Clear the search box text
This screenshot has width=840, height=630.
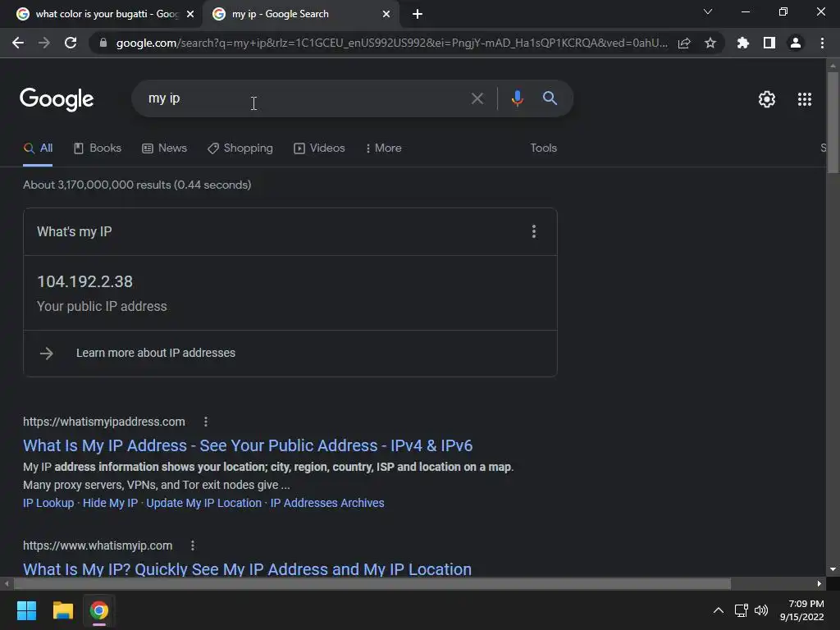[477, 98]
